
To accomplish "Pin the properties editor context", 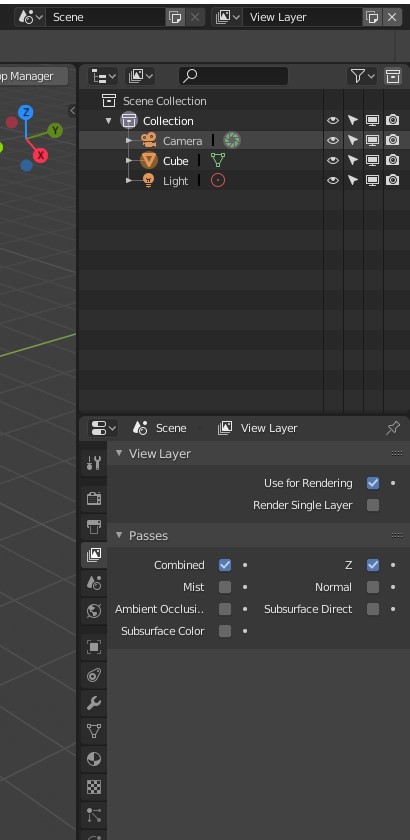I will pyautogui.click(x=393, y=428).
